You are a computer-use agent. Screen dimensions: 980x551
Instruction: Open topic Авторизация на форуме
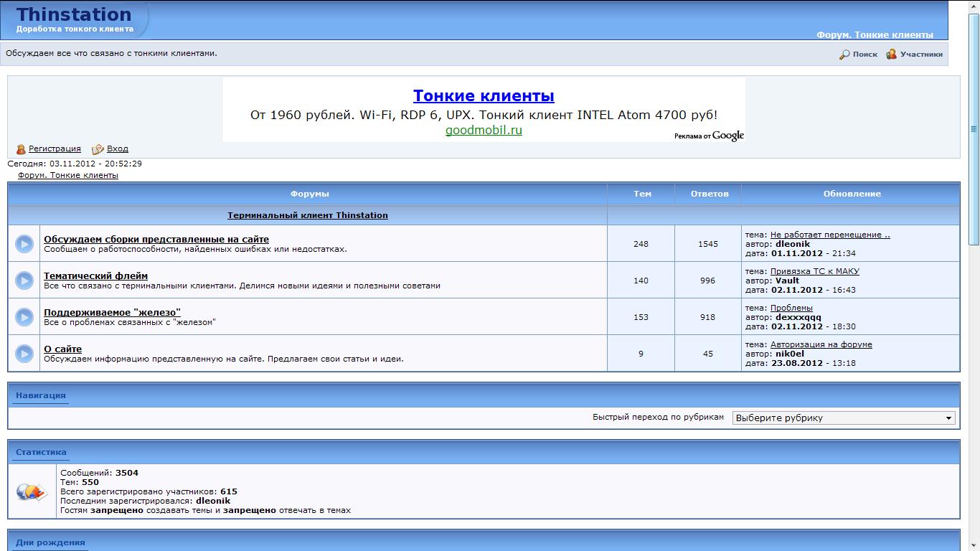(821, 344)
